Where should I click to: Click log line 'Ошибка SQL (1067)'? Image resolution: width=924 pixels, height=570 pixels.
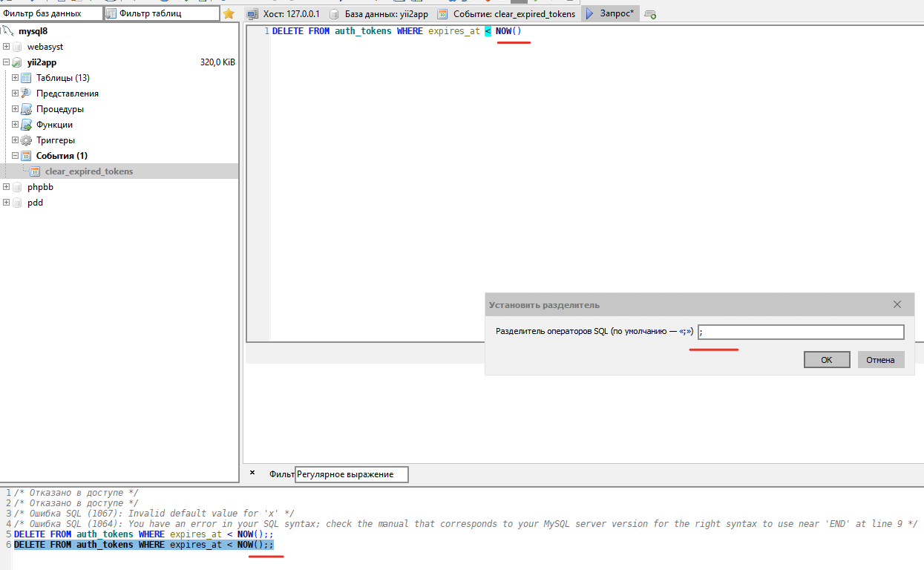154,514
